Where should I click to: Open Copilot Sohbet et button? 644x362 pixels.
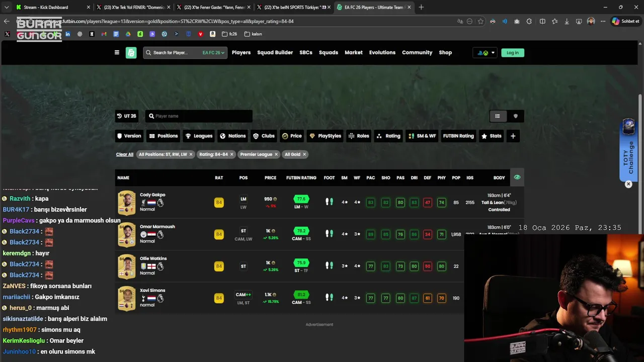[x=625, y=21]
